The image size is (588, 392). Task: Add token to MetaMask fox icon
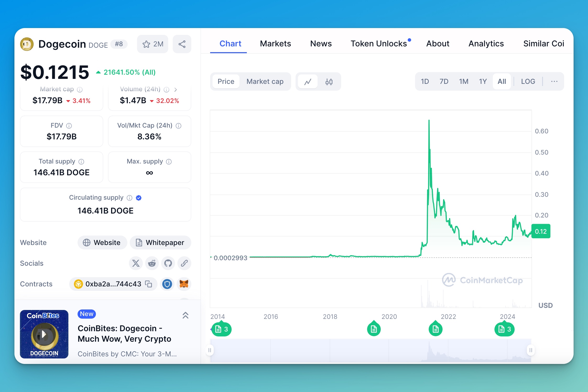tap(184, 284)
